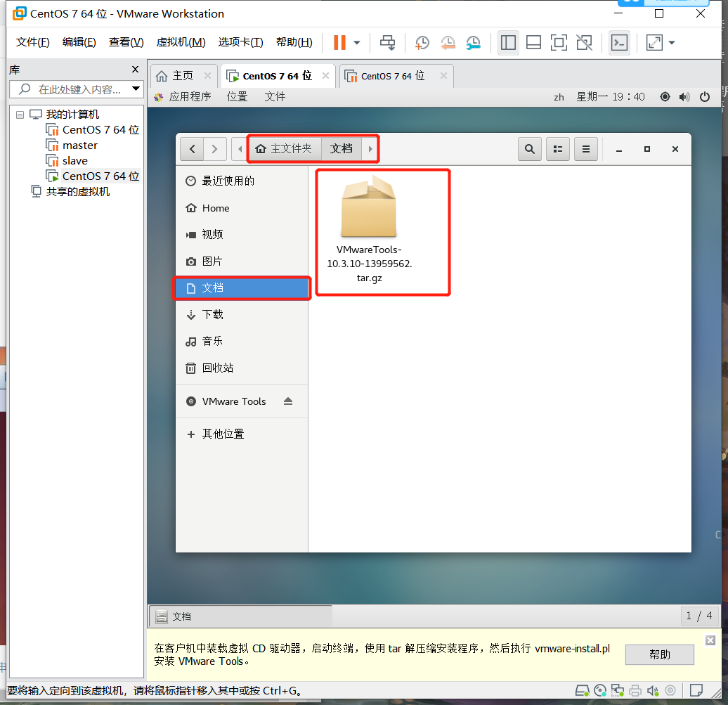Click the left path scroll arrow
Screen dimensions: 728x705
click(x=240, y=149)
